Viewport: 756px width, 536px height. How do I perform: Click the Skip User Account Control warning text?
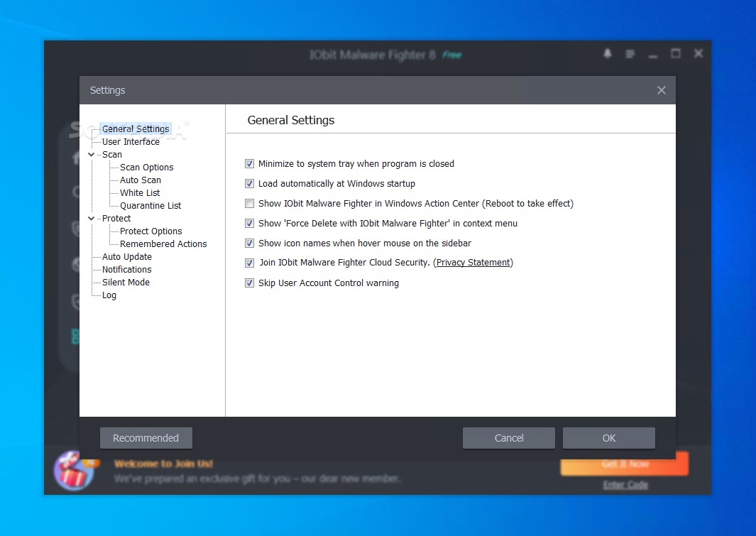click(329, 283)
